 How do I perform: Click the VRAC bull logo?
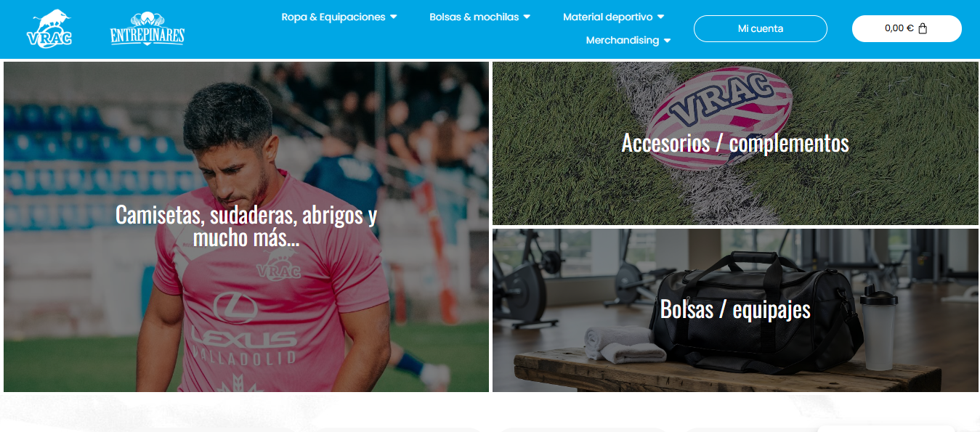(x=49, y=29)
